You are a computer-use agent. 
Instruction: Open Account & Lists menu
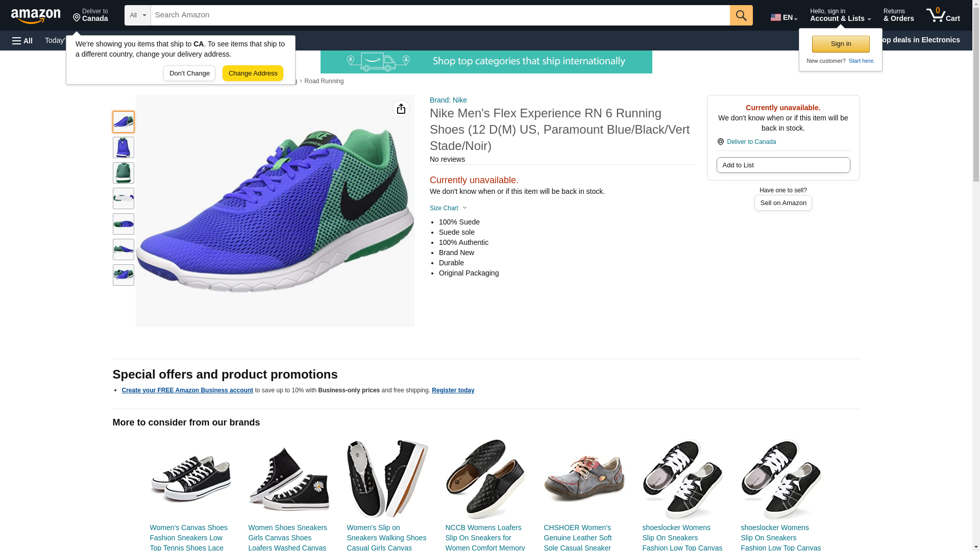[840, 15]
